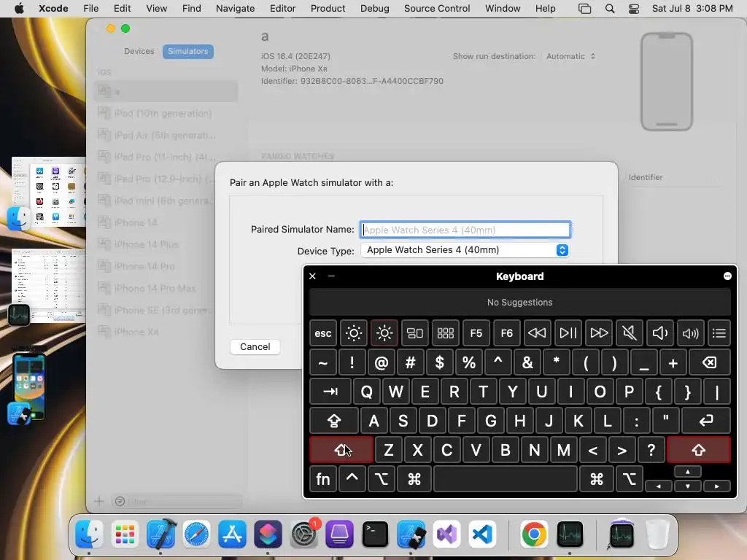The width and height of the screenshot is (747, 560).
Task: Open the Editor menu
Action: click(x=282, y=9)
